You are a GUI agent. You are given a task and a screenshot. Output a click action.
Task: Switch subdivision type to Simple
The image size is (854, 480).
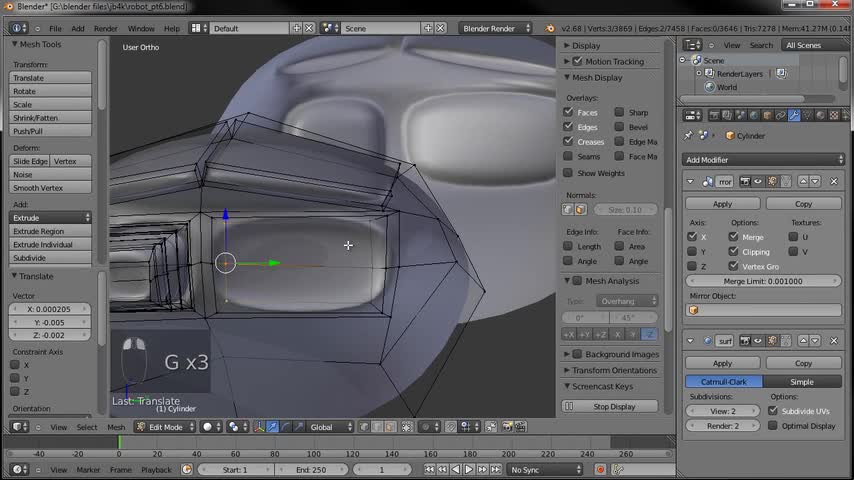802,382
